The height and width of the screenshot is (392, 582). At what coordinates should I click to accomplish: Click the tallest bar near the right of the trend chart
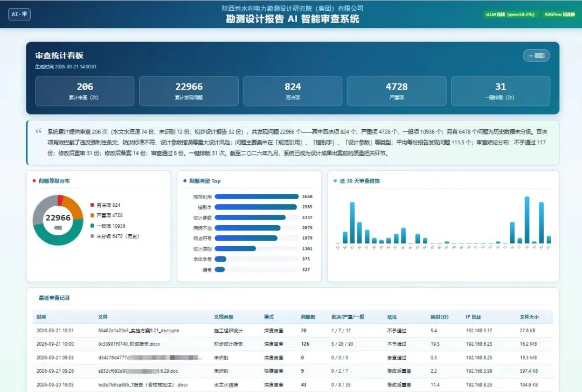(526, 220)
